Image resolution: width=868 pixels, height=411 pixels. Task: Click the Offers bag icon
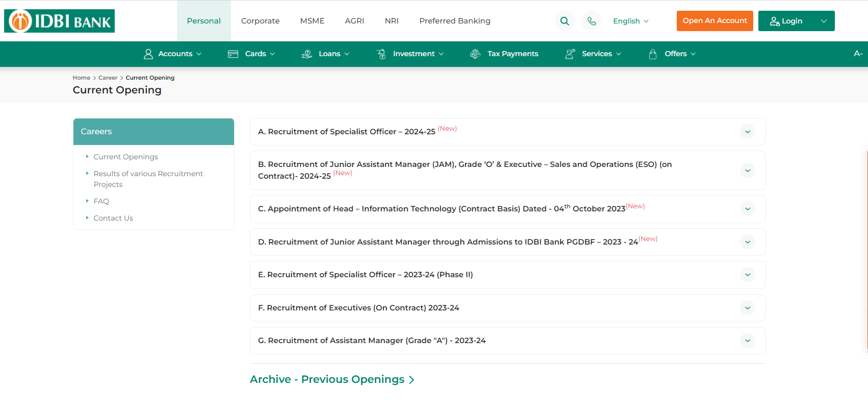[x=653, y=54]
